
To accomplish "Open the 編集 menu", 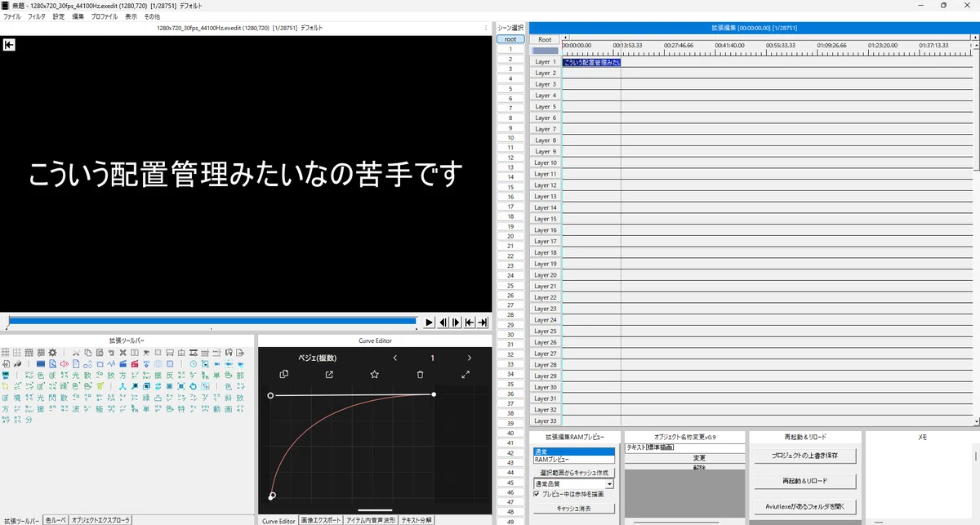I will point(78,16).
